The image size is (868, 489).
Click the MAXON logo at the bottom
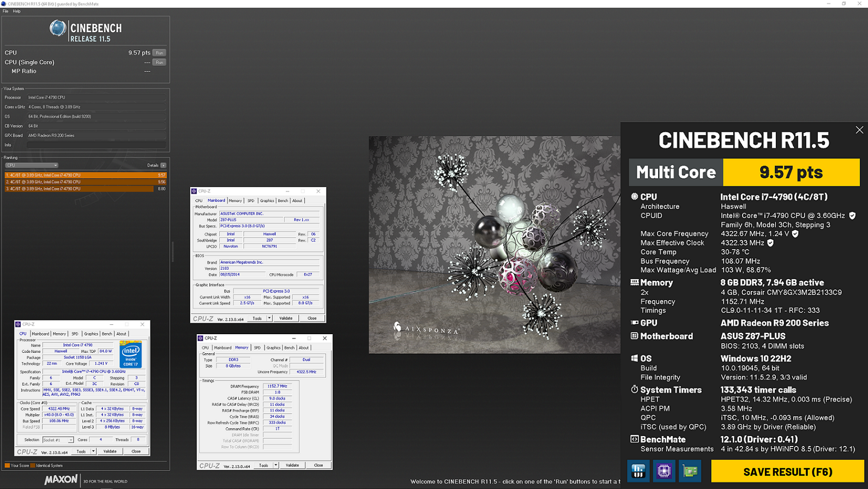pyautogui.click(x=61, y=480)
